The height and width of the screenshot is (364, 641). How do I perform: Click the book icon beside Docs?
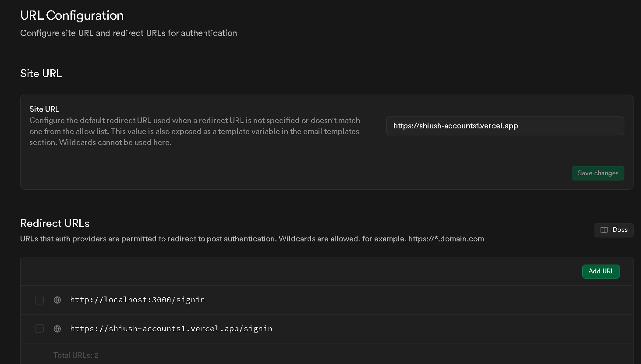604,230
